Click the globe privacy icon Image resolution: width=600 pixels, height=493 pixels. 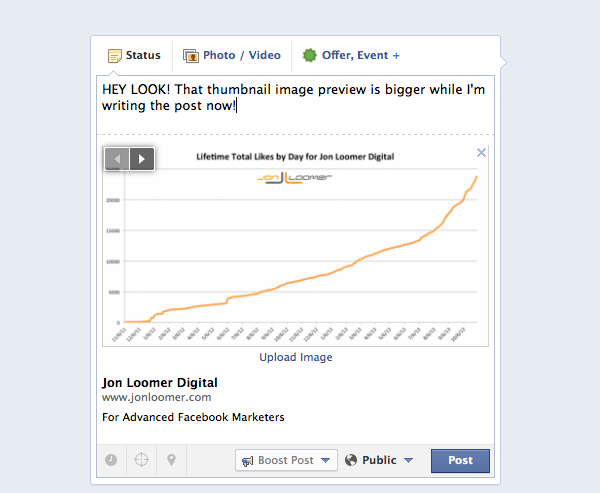tap(351, 460)
